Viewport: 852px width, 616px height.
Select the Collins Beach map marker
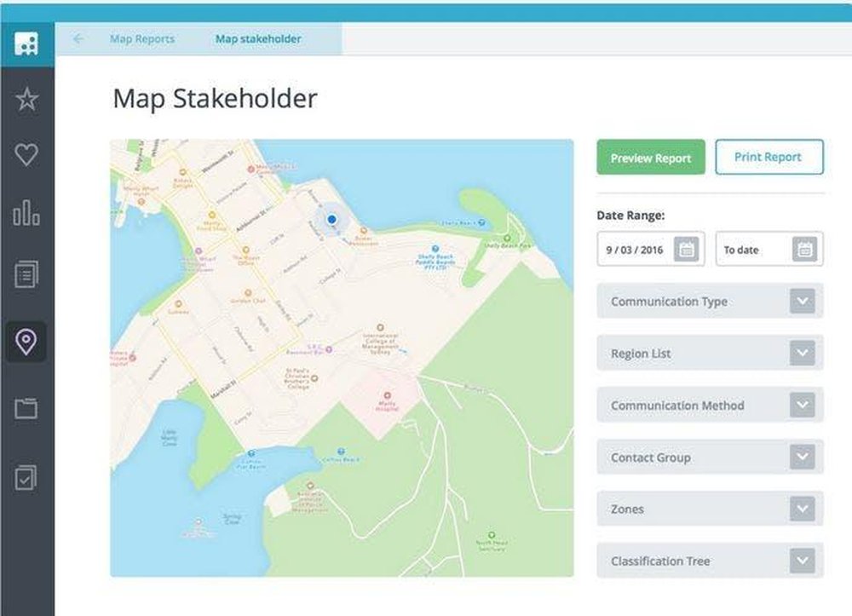(x=341, y=452)
